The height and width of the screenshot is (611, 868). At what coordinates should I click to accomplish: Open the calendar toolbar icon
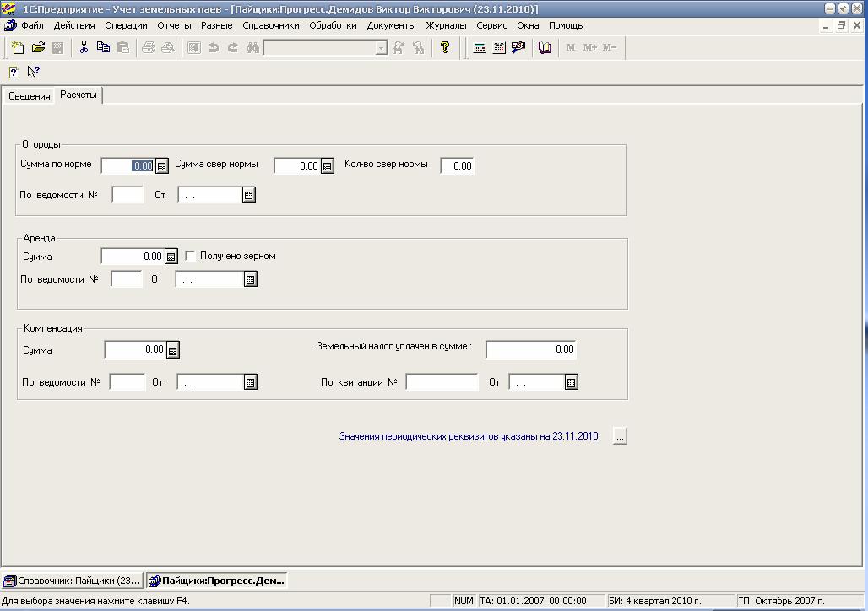[499, 47]
